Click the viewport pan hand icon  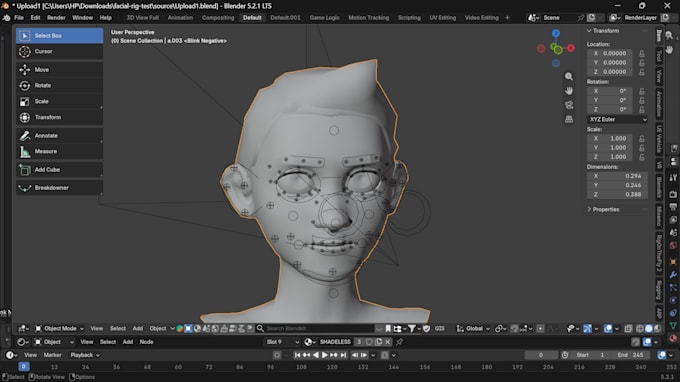pyautogui.click(x=569, y=91)
